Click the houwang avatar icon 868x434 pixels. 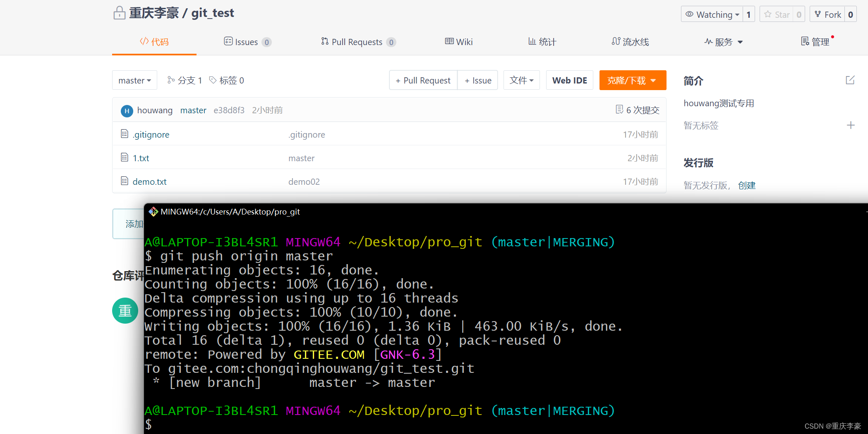click(127, 111)
